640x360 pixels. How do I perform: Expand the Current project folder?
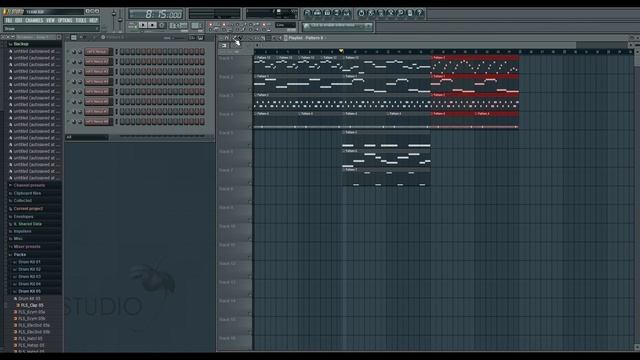coord(28,209)
